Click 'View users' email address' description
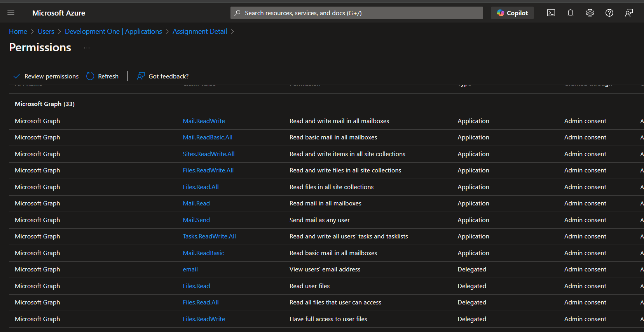 (325, 269)
